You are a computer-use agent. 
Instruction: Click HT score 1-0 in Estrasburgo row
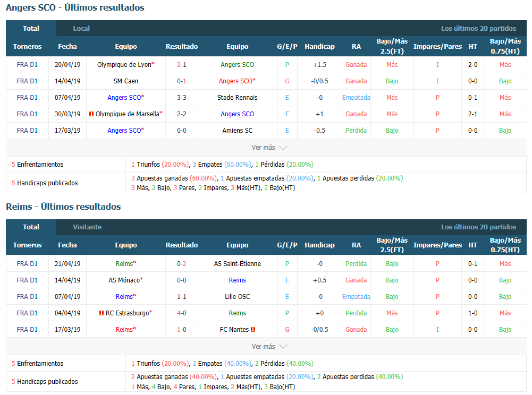coord(472,313)
